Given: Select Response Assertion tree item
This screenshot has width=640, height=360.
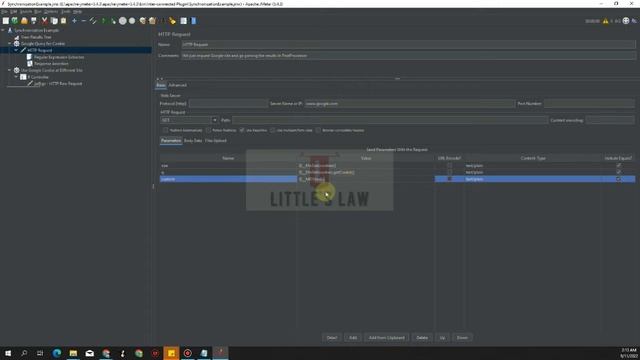Looking at the screenshot, I should coord(51,64).
